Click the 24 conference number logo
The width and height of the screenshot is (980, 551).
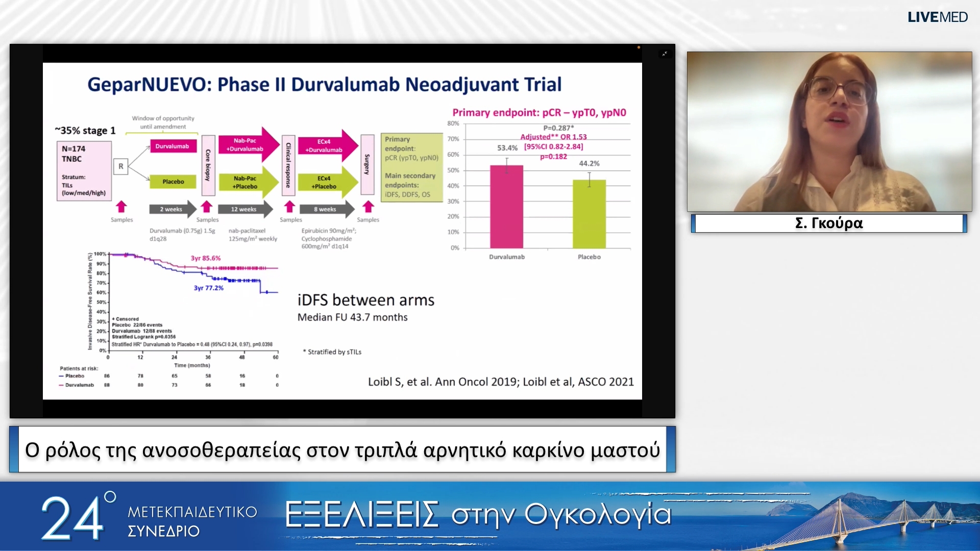(x=74, y=518)
